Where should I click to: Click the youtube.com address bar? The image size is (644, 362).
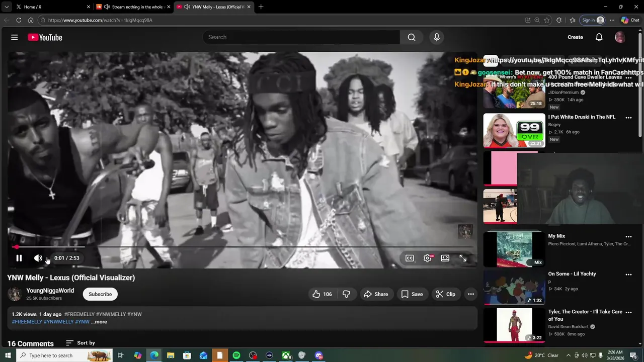pyautogui.click(x=282, y=20)
